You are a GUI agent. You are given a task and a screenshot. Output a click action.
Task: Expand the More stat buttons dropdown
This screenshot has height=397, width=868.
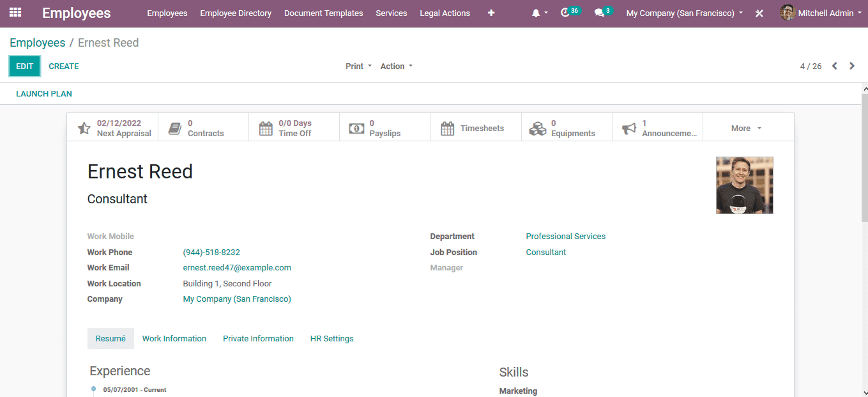tap(746, 128)
